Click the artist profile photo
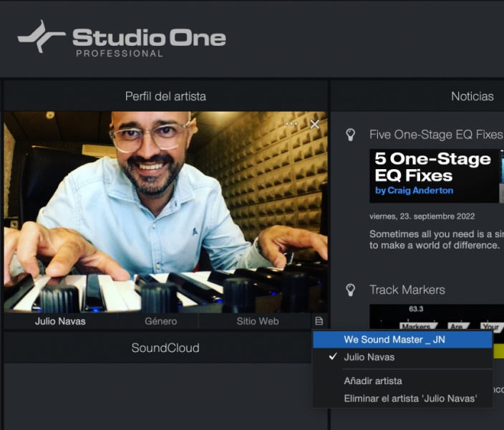 click(x=166, y=212)
